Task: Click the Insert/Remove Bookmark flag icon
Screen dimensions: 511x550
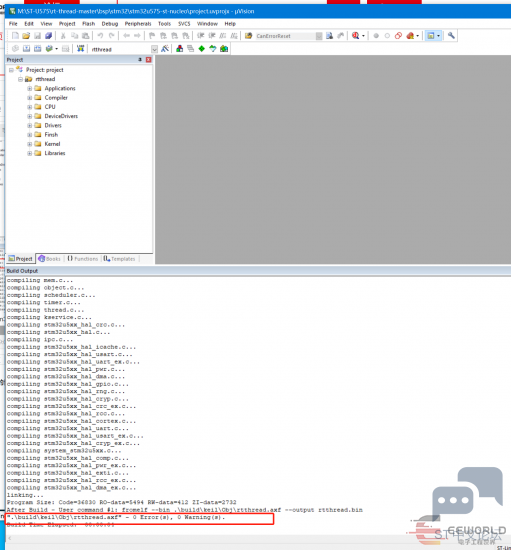Action: pos(152,36)
